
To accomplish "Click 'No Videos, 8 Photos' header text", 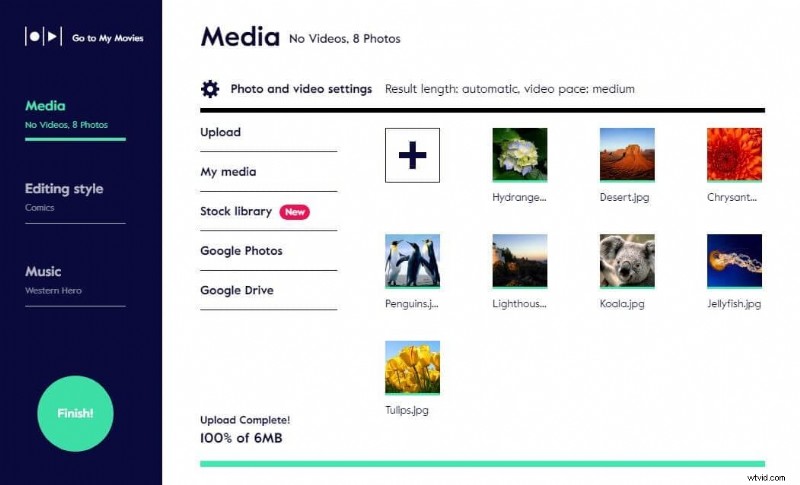I will tap(344, 39).
